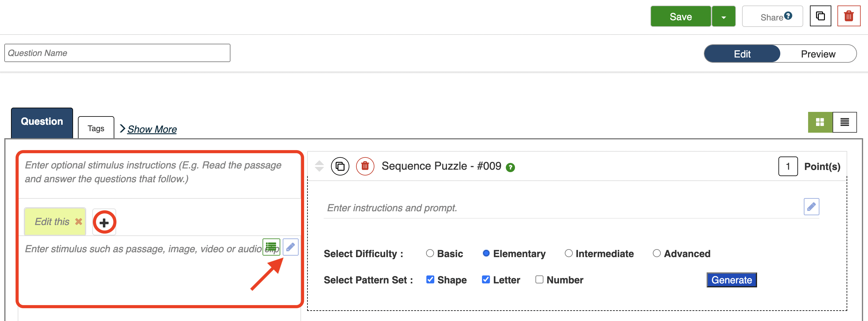This screenshot has width=868, height=321.
Task: Duplicate the Sequence Puzzle question
Action: point(340,166)
